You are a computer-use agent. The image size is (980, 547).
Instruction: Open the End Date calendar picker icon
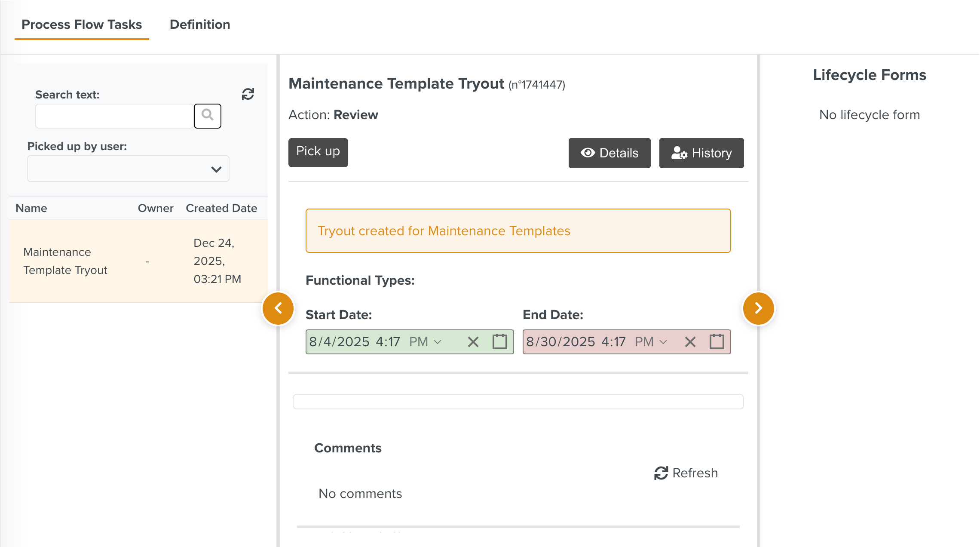[x=717, y=342]
